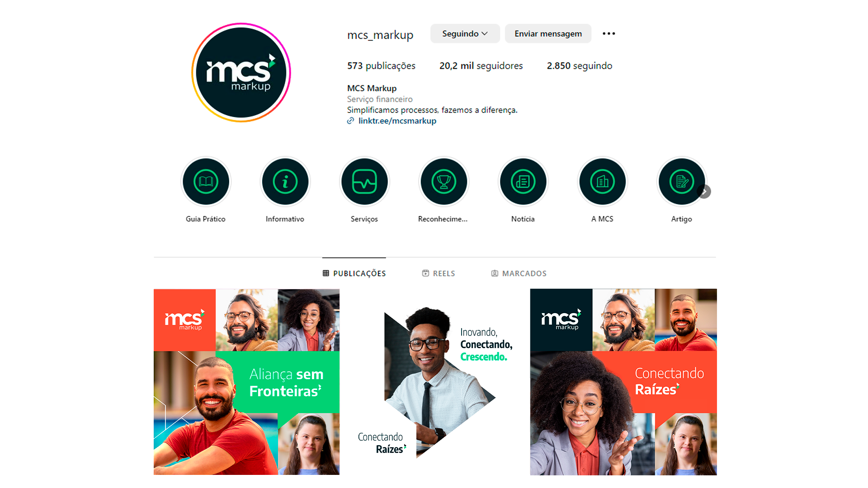868x488 pixels.
Task: Show more highlights with the right arrow
Action: pyautogui.click(x=704, y=192)
